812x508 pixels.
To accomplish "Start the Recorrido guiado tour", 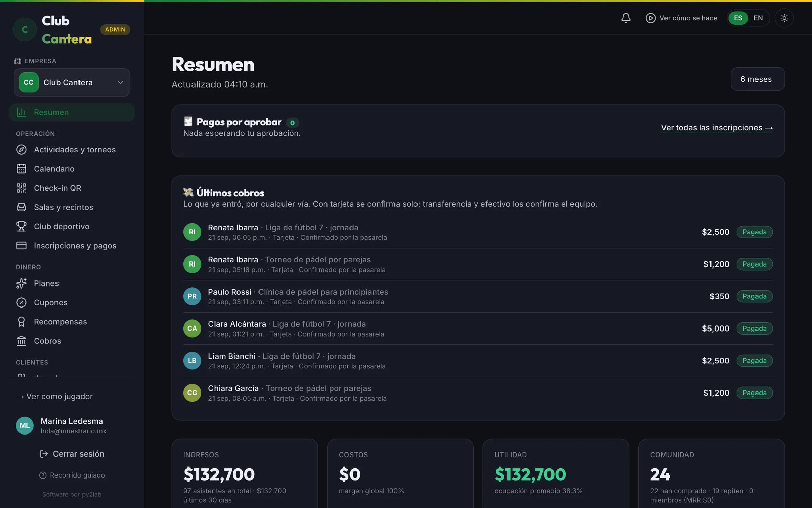I will (x=72, y=475).
